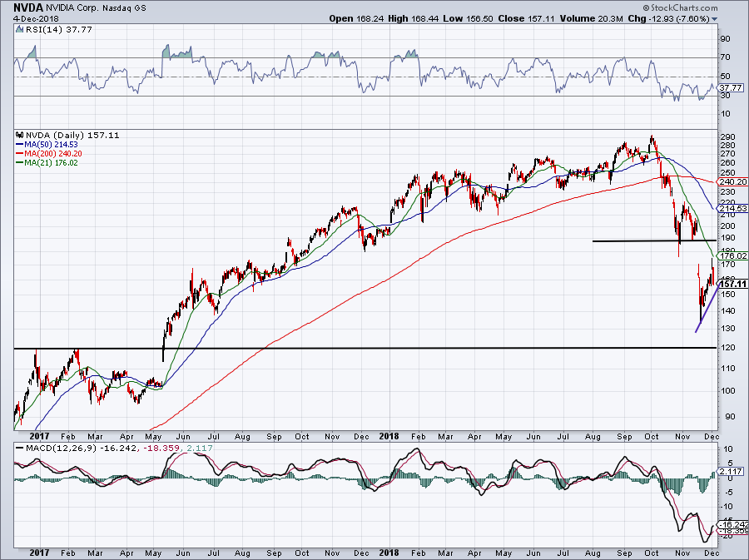
Task: Click the Low value 156.50
Action: 479,18
